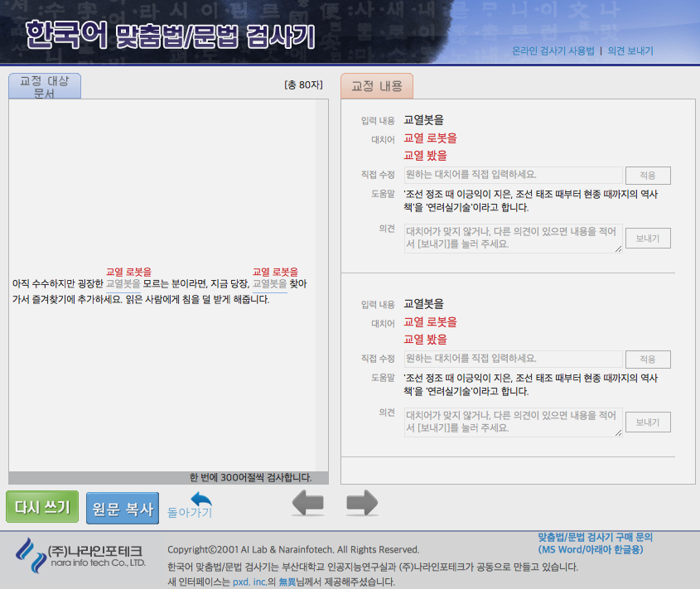The width and height of the screenshot is (700, 589).
Task: Click second entry's 입력 내용 교열봇을 text
Action: tap(423, 304)
